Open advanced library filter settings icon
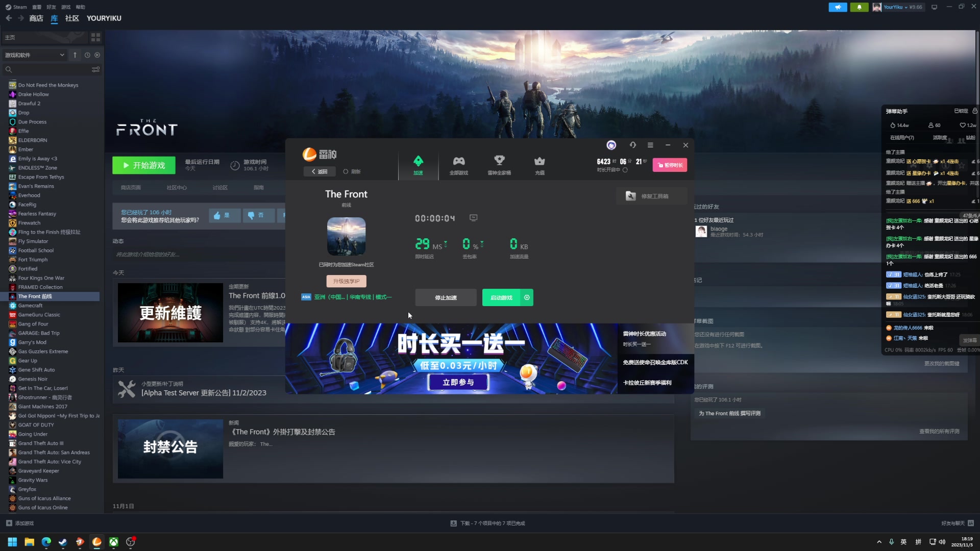Viewport: 980px width, 551px height. pyautogui.click(x=95, y=69)
